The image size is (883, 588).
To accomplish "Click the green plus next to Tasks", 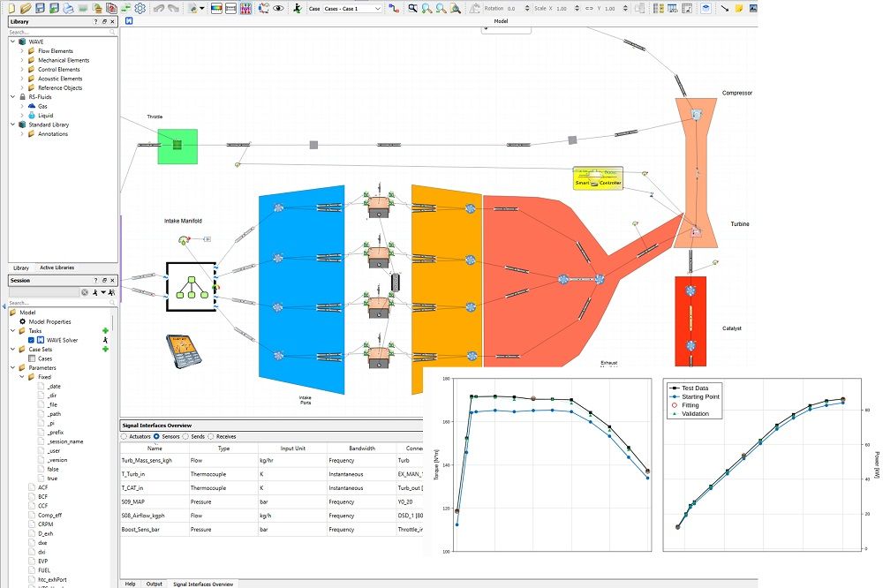I will tap(105, 330).
